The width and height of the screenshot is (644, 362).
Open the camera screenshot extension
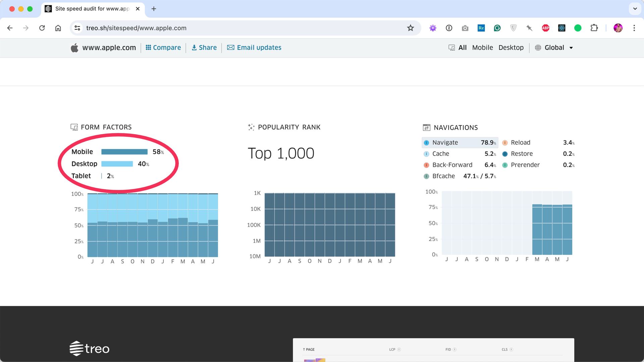[465, 28]
